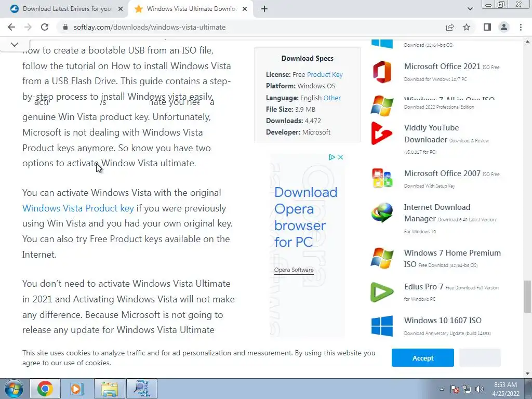Click the Chrome taskbar icon
The height and width of the screenshot is (399, 532).
pyautogui.click(x=45, y=389)
